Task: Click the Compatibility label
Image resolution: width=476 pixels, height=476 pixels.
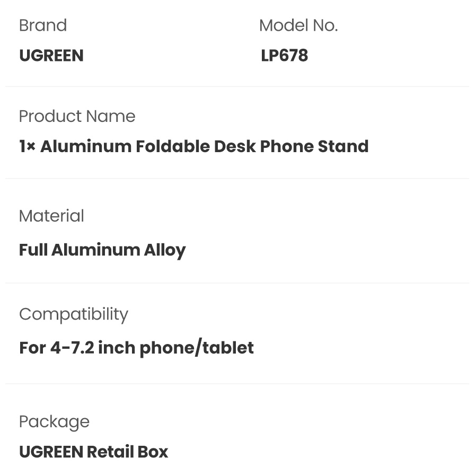Action: click(74, 314)
